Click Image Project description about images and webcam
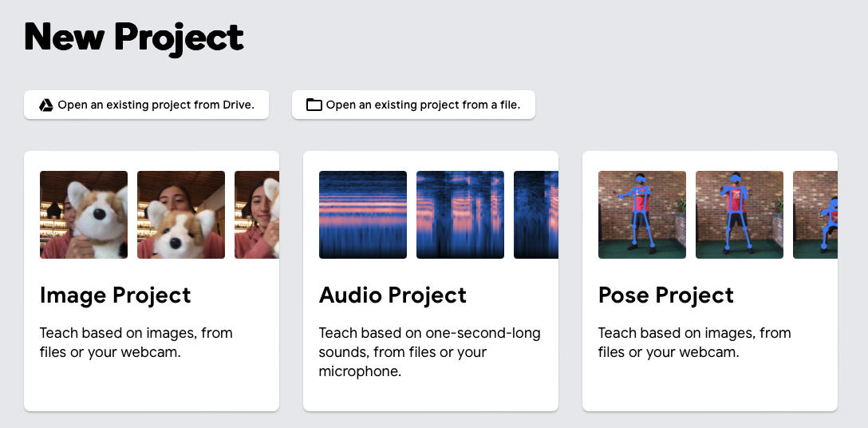Image resolution: width=868 pixels, height=428 pixels. tap(136, 342)
